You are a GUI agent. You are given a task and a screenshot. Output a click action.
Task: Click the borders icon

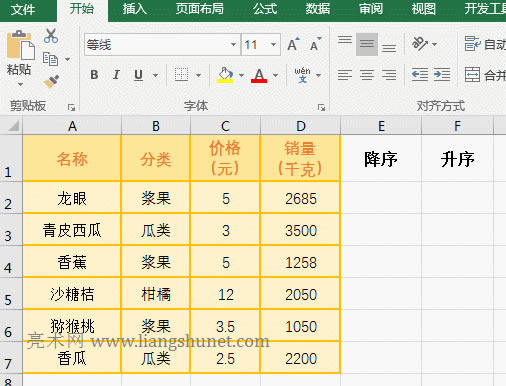[x=181, y=75]
